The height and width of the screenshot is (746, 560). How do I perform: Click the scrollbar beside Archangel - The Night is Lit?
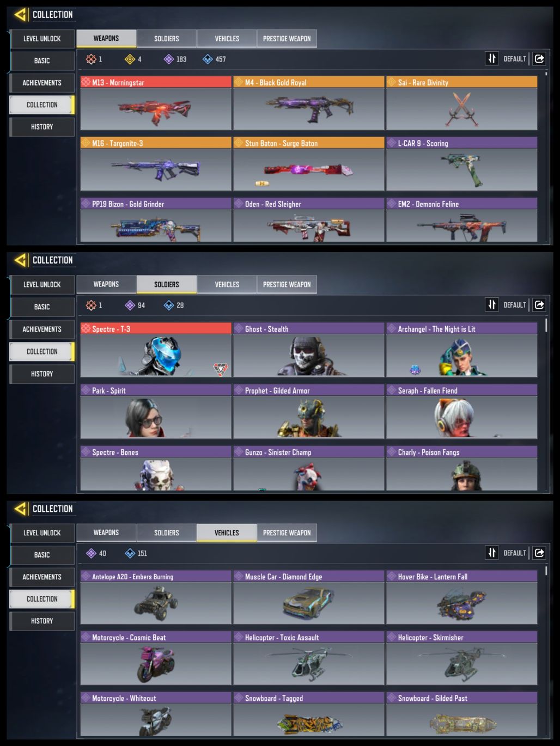[546, 326]
